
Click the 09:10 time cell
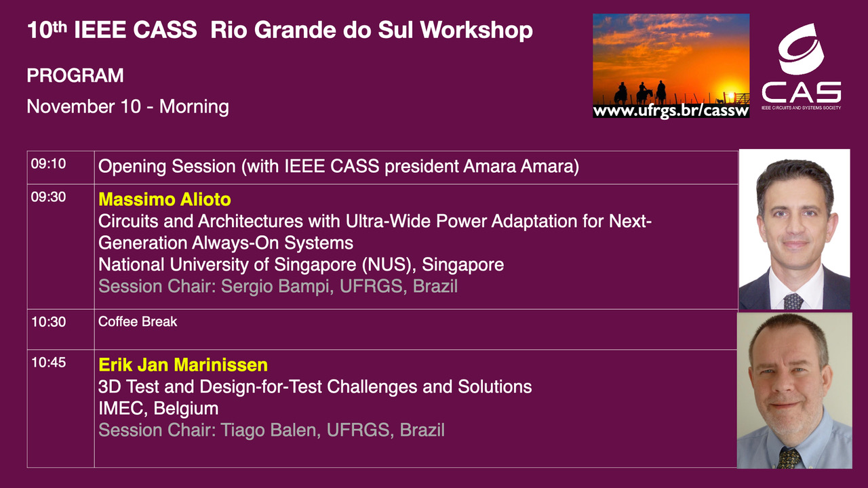(x=49, y=163)
